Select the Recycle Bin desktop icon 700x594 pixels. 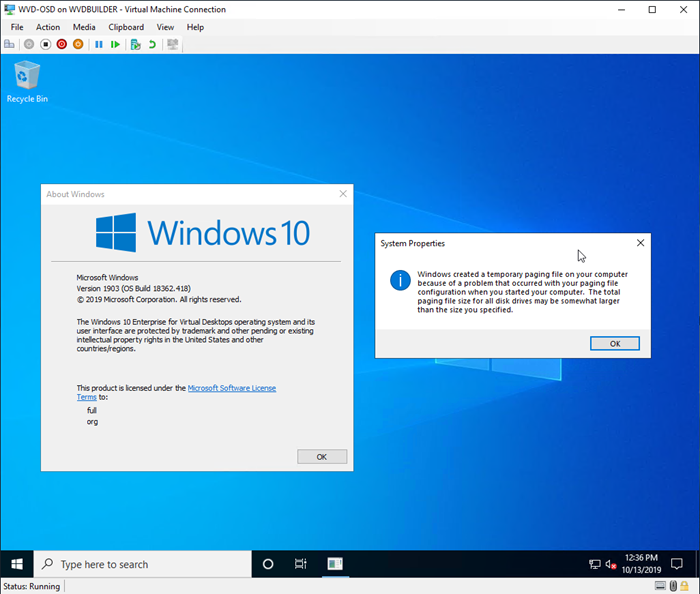pos(27,82)
